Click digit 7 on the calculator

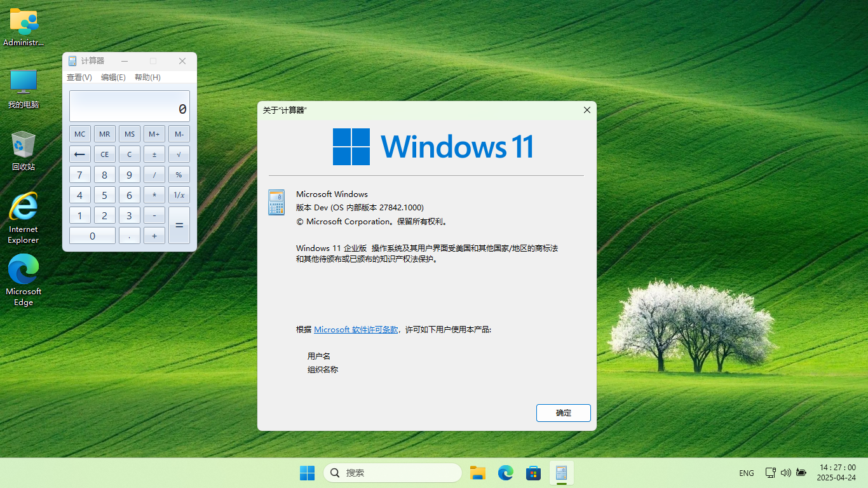pyautogui.click(x=80, y=175)
